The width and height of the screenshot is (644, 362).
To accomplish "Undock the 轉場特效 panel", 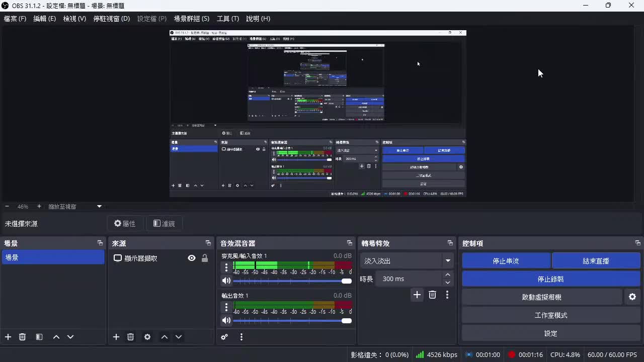I will point(450,243).
